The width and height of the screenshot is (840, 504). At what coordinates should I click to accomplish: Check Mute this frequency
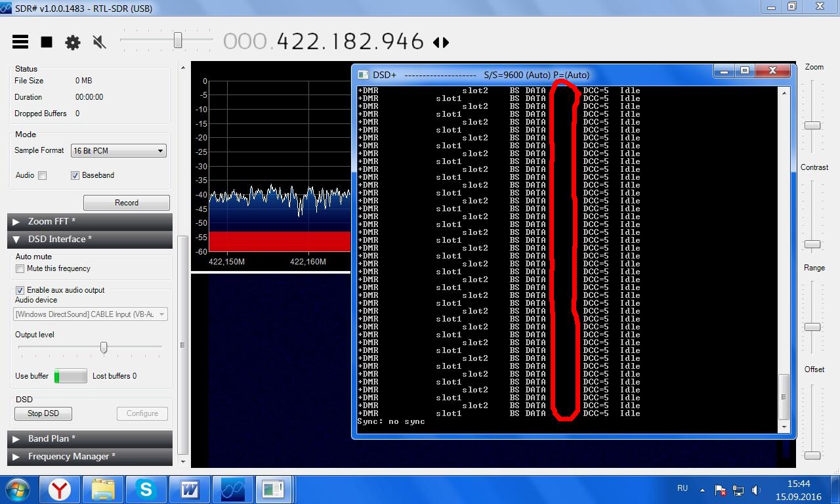20,268
